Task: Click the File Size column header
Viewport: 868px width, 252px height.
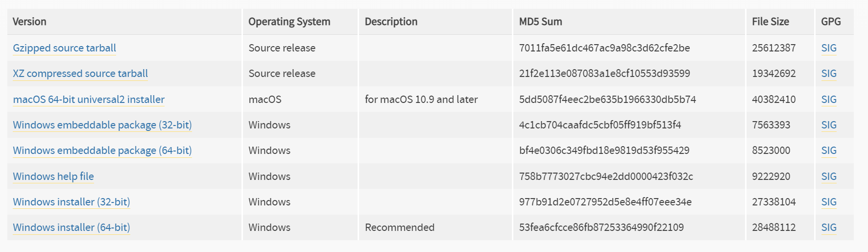Action: pyautogui.click(x=771, y=22)
